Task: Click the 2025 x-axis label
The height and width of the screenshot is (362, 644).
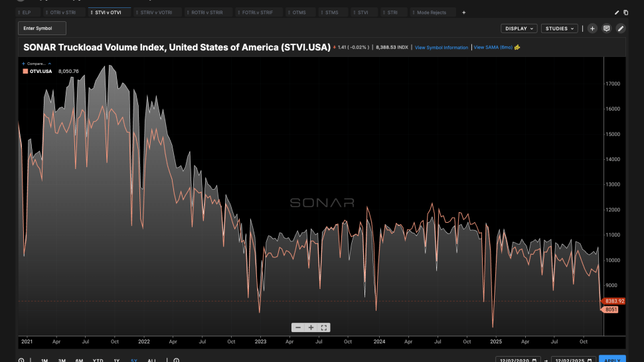Action: [x=496, y=341]
